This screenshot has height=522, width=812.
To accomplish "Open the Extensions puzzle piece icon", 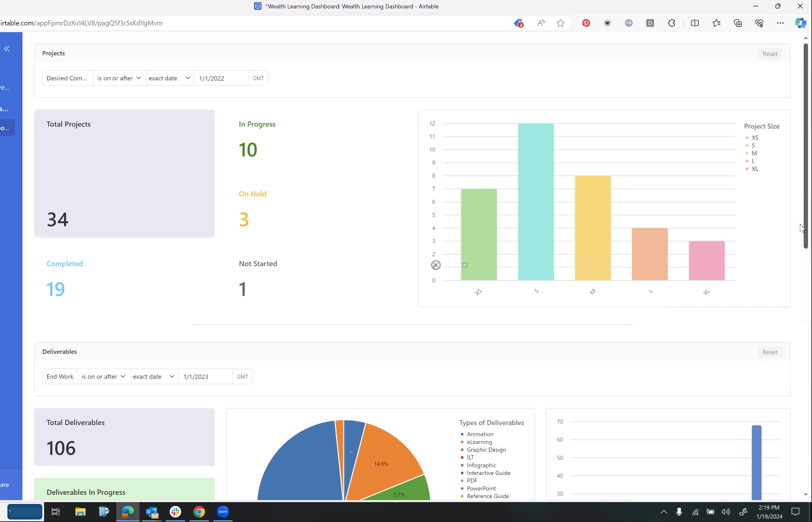I will click(671, 23).
